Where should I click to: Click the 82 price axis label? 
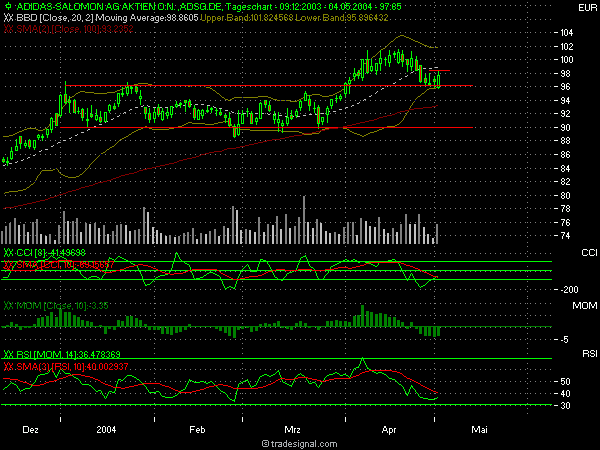point(565,182)
